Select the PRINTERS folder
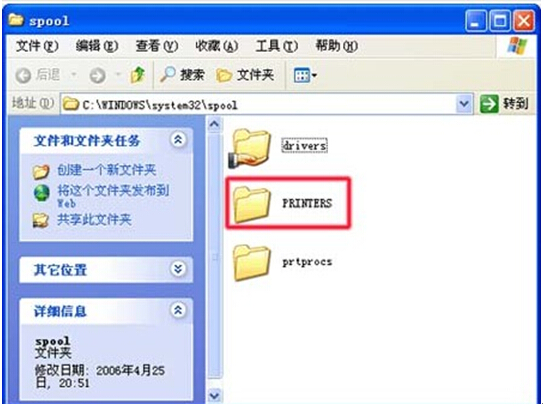The width and height of the screenshot is (544, 406). click(x=287, y=204)
